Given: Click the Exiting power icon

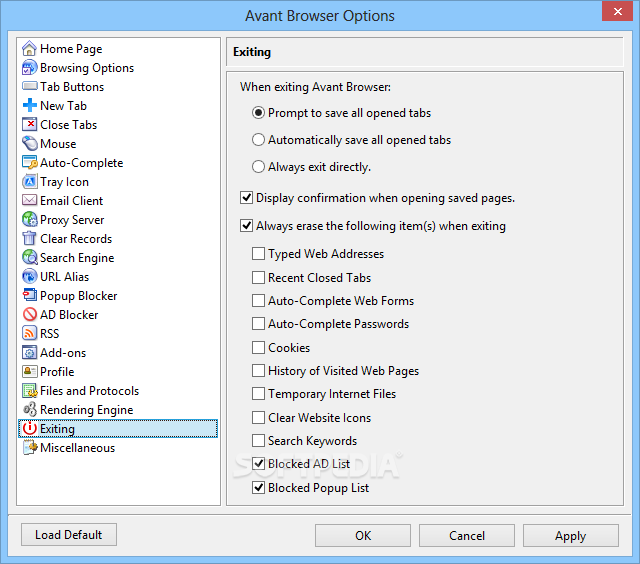Looking at the screenshot, I should pyautogui.click(x=29, y=429).
